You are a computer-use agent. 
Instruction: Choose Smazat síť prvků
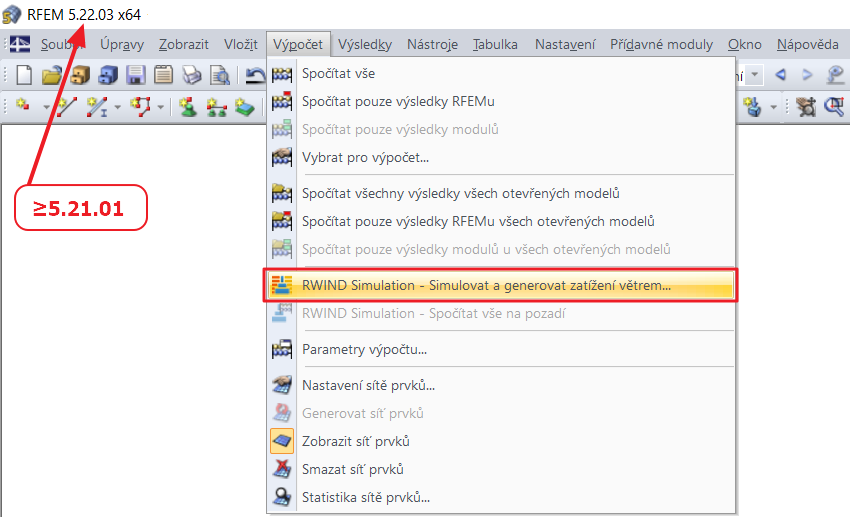[503, 469]
